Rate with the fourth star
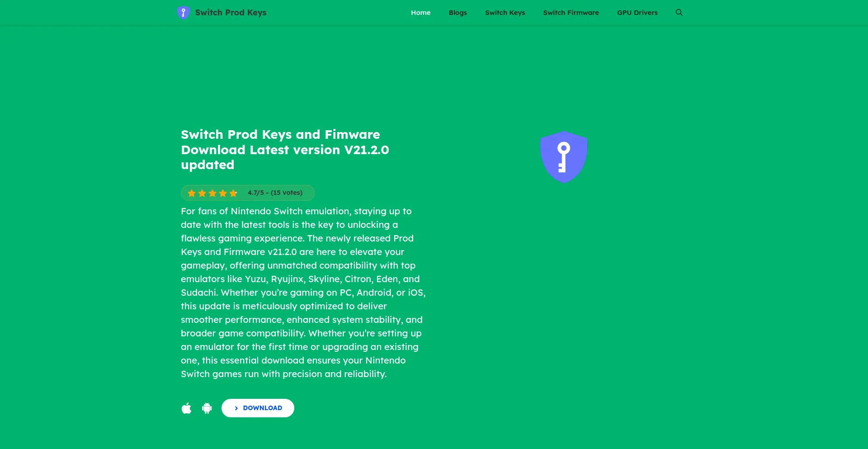The height and width of the screenshot is (449, 868). [223, 193]
